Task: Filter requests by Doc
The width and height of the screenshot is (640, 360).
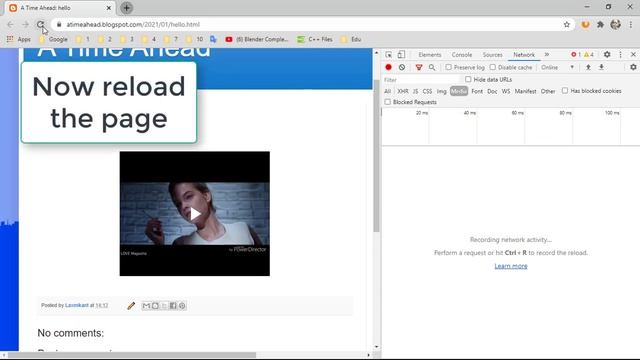Action: point(492,91)
